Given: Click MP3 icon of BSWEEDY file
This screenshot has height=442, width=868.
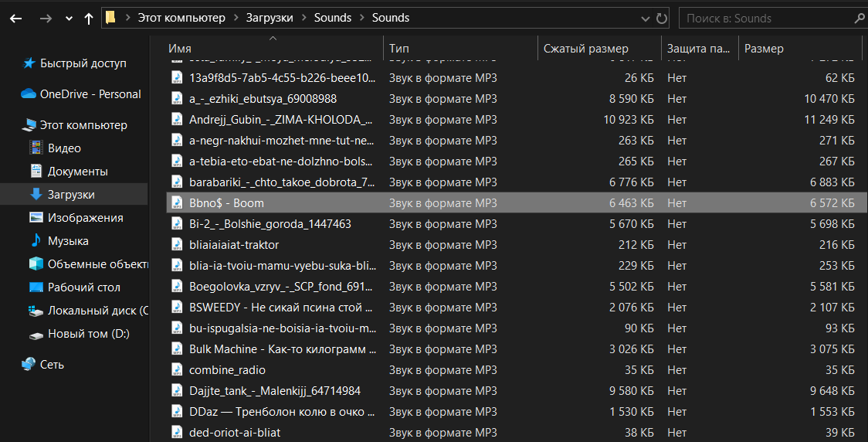Looking at the screenshot, I should click(177, 308).
